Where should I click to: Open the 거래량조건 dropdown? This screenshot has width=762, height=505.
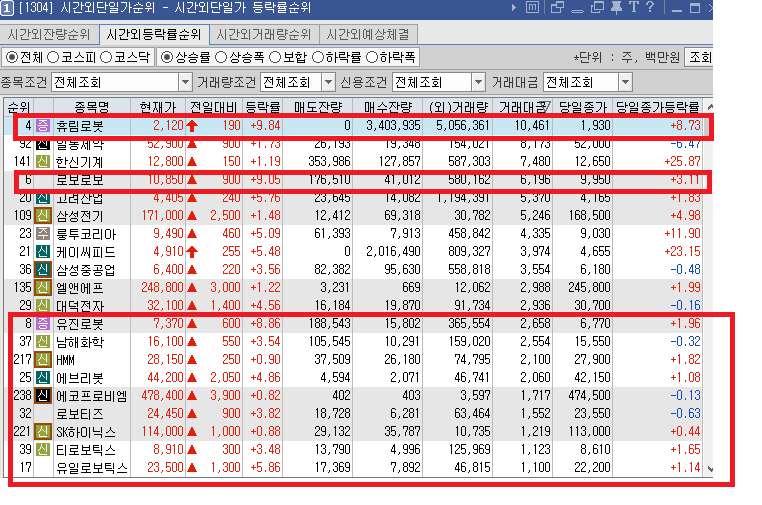pyautogui.click(x=329, y=82)
